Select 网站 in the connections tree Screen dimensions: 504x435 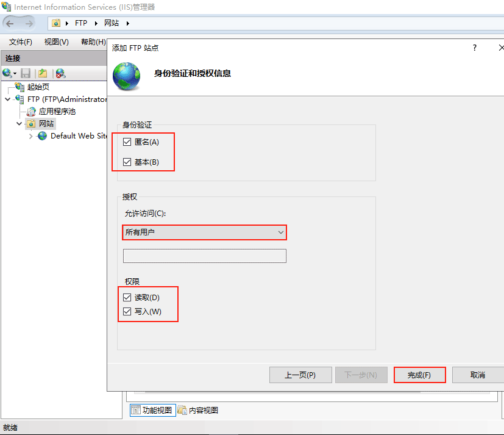46,124
